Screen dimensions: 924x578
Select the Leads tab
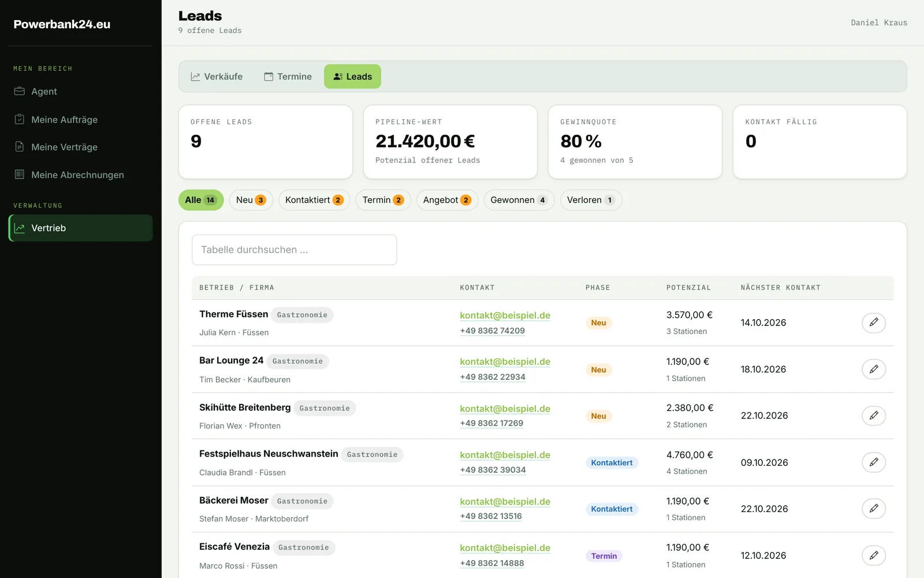(352, 76)
